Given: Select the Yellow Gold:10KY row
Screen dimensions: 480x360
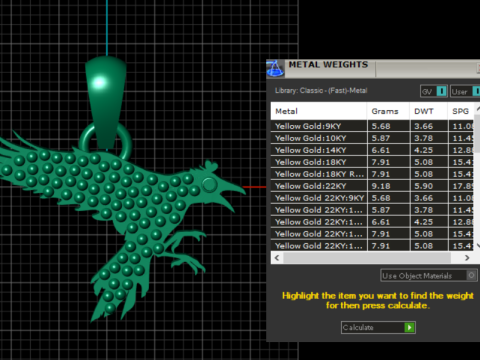Looking at the screenshot, I should [372, 138].
